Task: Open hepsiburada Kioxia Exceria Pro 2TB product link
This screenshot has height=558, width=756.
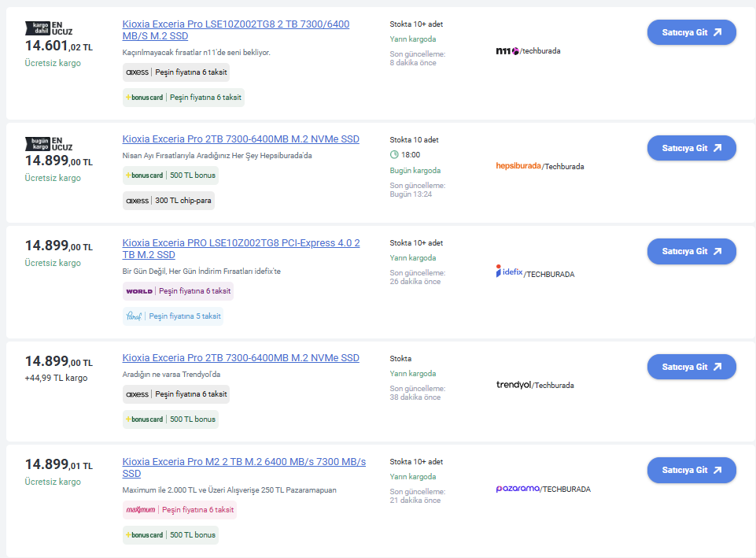Action: [241, 139]
